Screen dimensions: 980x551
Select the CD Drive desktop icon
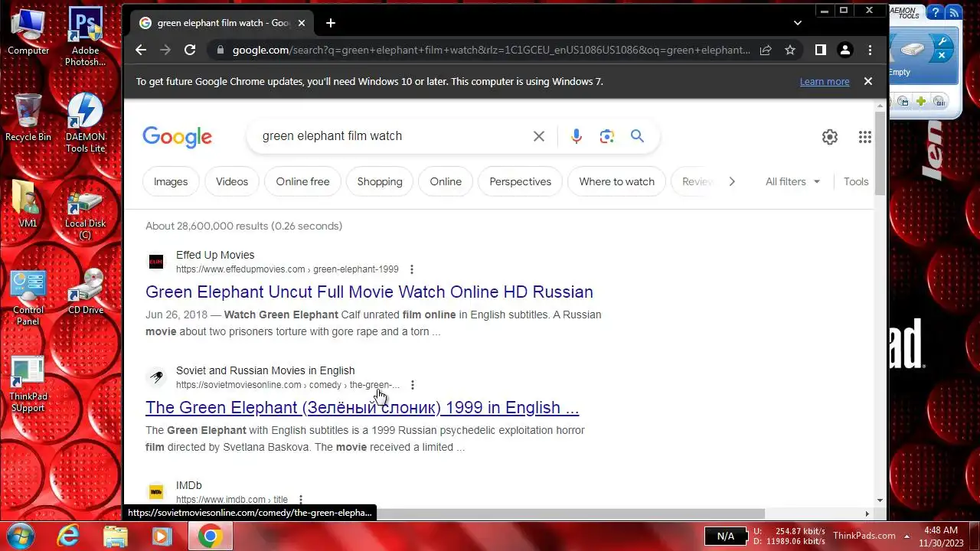pos(85,292)
